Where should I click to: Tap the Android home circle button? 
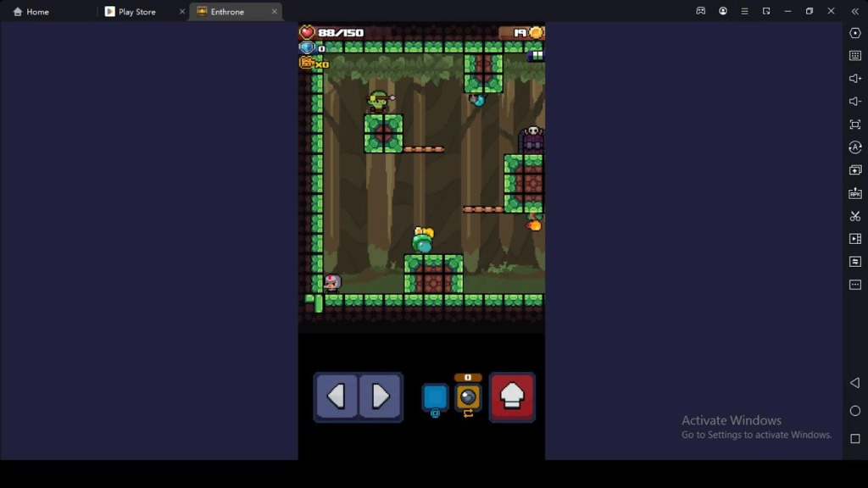pos(855,411)
